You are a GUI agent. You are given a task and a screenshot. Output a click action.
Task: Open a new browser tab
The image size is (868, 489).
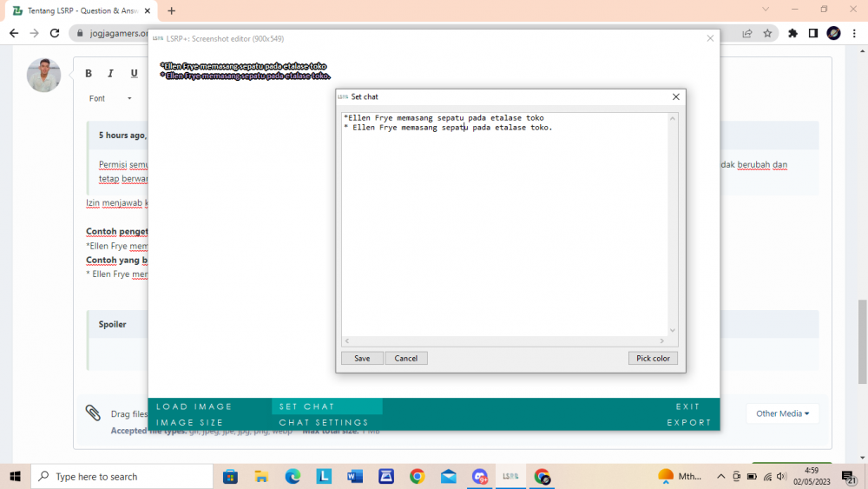[171, 10]
